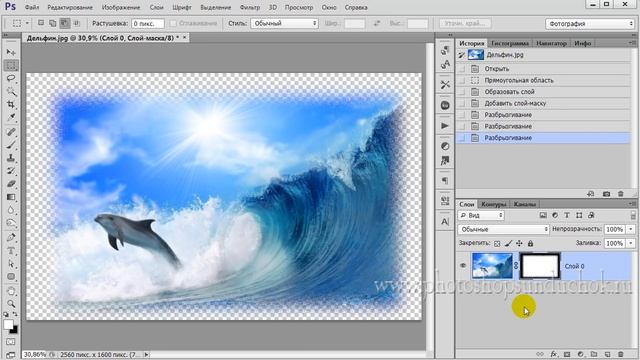Select the Healing Brush tool
The image size is (640, 360).
pyautogui.click(x=11, y=131)
